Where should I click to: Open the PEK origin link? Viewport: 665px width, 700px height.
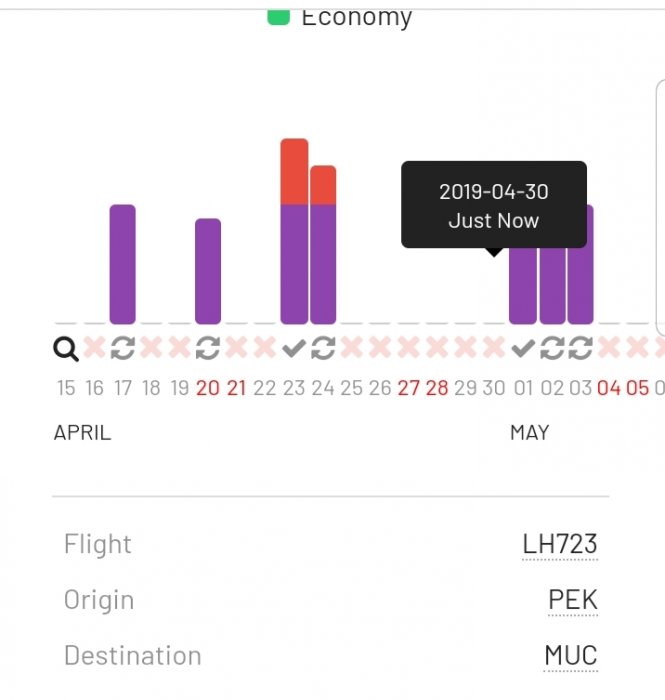coord(572,600)
